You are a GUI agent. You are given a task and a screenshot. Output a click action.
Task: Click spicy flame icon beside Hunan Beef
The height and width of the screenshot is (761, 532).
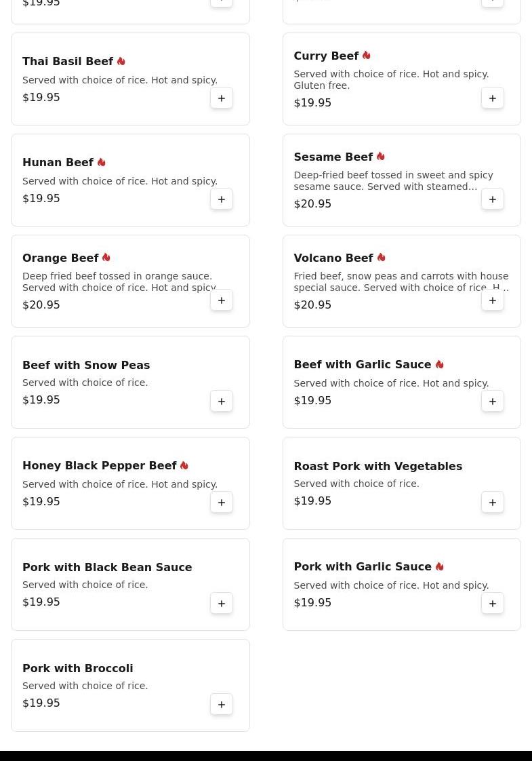click(x=102, y=163)
